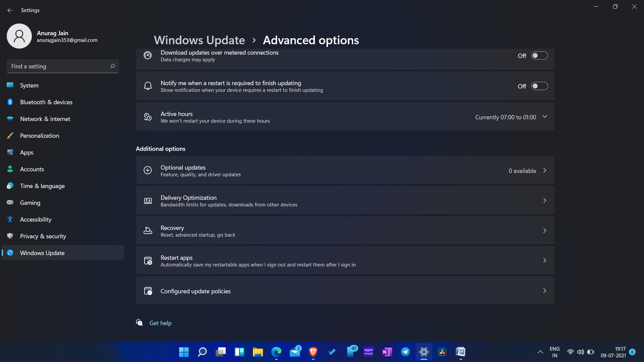This screenshot has height=362, width=644.
Task: Click the Search taskbar icon
Action: (x=202, y=352)
